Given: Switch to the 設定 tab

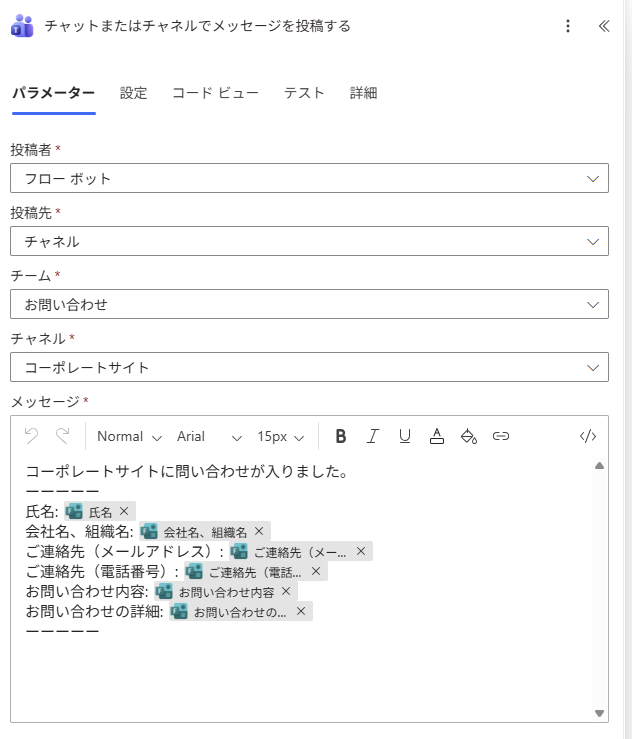Looking at the screenshot, I should (133, 93).
